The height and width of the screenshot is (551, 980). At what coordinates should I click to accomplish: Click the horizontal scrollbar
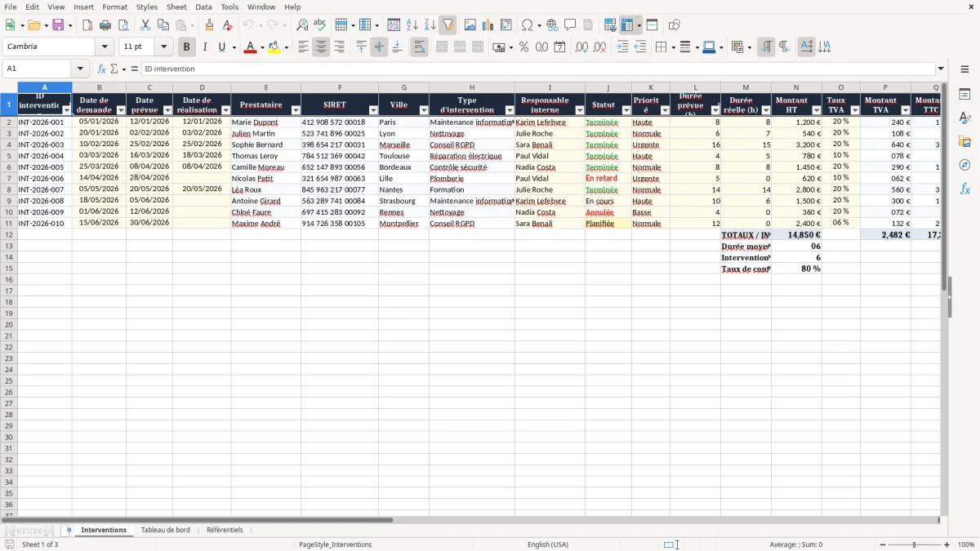coord(196,520)
